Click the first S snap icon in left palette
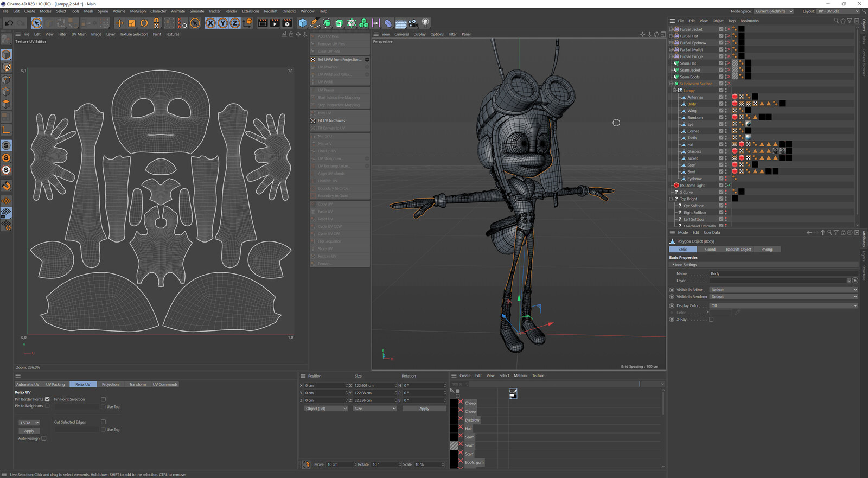 [6, 145]
